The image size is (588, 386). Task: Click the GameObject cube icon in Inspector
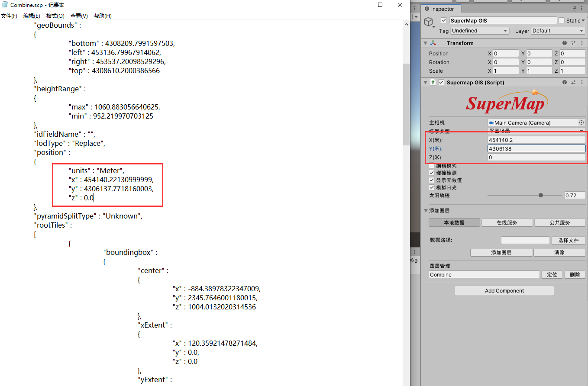coord(428,22)
